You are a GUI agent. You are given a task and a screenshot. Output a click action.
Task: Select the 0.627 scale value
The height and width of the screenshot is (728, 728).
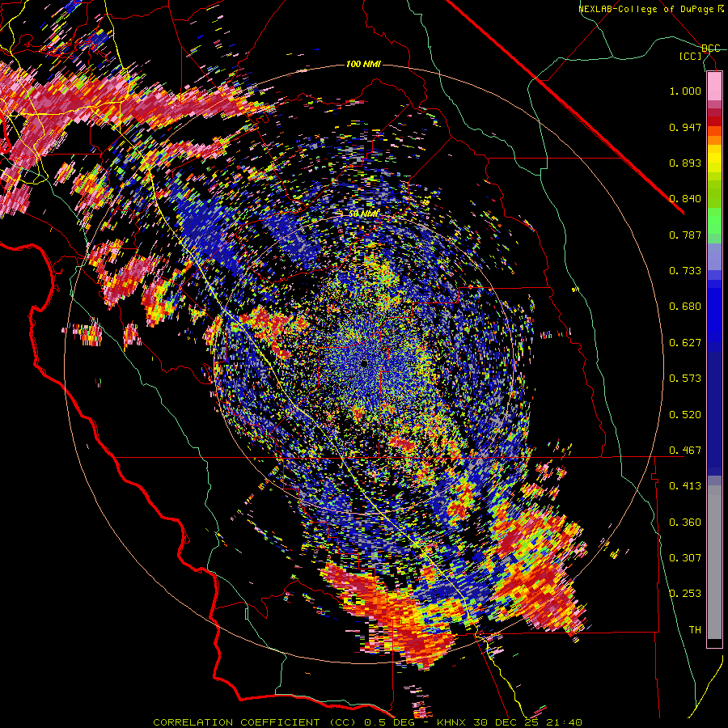coord(685,343)
